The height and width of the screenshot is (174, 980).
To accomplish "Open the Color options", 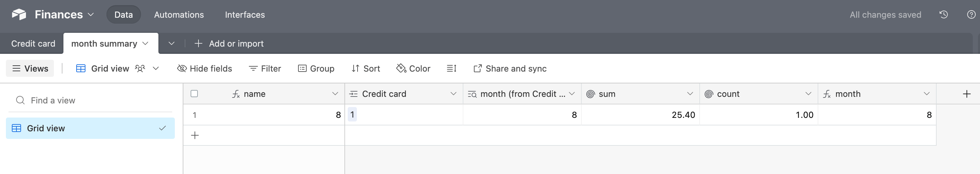I will pyautogui.click(x=413, y=68).
